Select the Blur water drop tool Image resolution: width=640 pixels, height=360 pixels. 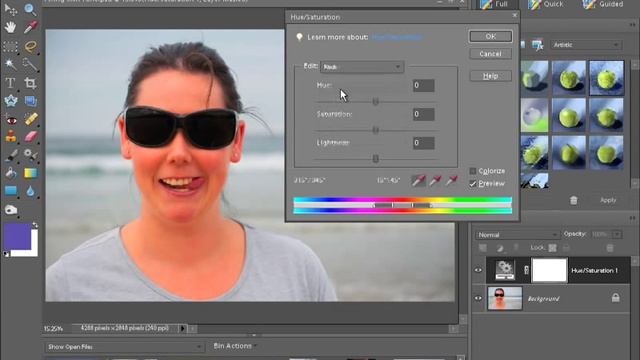[30, 191]
